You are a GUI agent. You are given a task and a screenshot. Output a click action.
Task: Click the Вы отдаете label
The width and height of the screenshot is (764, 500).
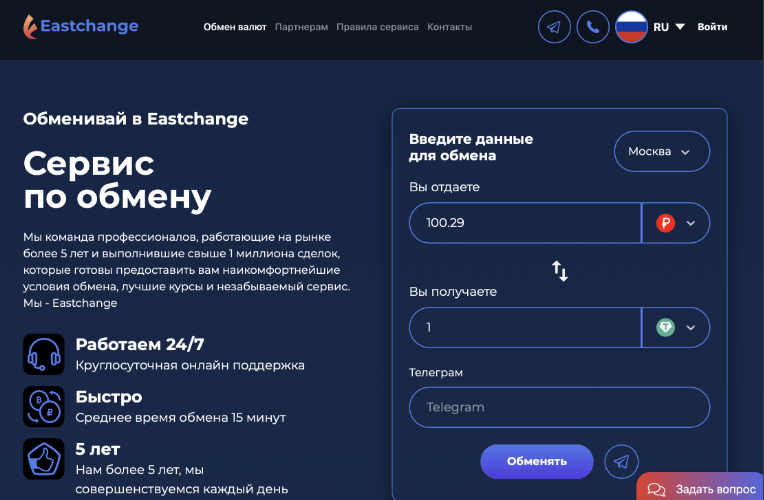[x=444, y=187]
